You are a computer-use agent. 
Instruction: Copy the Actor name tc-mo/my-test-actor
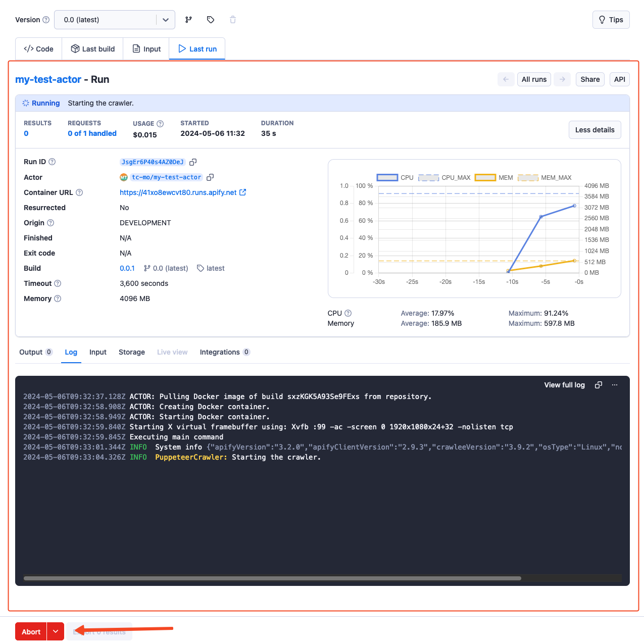[x=210, y=177]
